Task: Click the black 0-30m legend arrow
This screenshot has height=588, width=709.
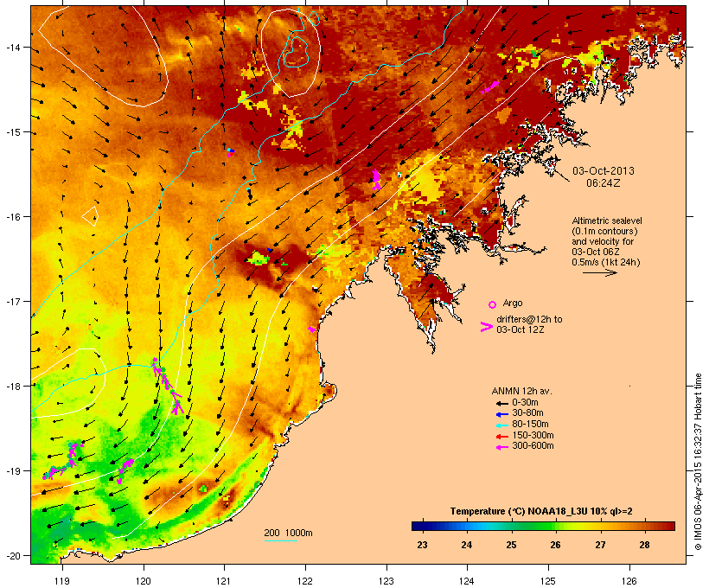Action: [502, 403]
